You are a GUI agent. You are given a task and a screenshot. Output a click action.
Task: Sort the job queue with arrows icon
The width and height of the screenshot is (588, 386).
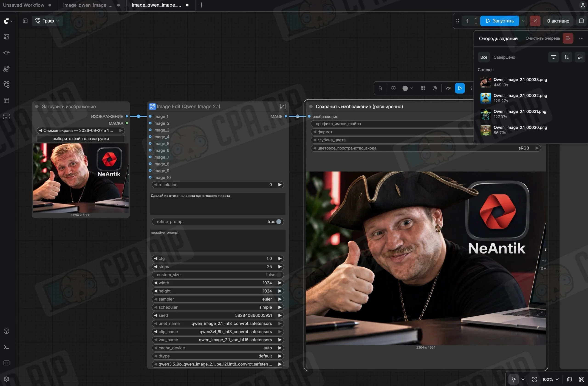click(x=566, y=57)
